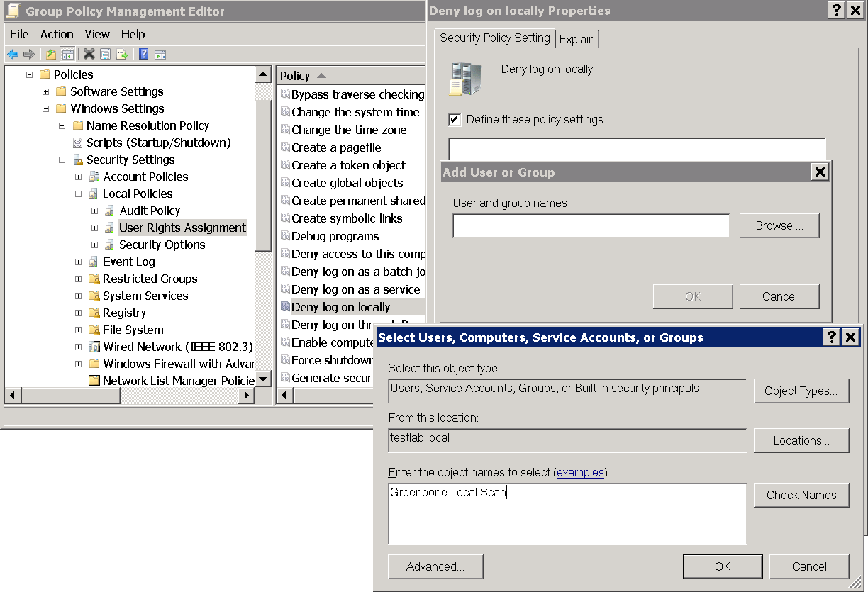Collapse the Local Policies tree node
This screenshot has width=868, height=592.
click(x=79, y=194)
